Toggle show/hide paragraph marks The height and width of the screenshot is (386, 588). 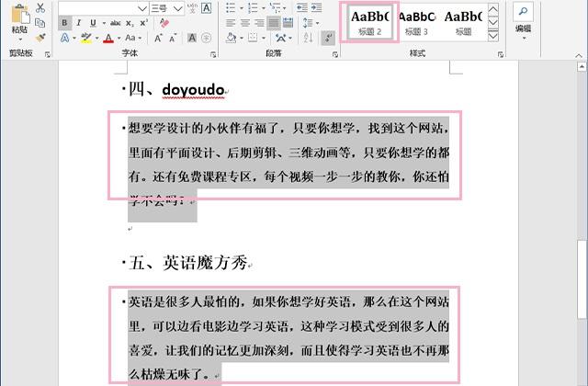(328, 39)
